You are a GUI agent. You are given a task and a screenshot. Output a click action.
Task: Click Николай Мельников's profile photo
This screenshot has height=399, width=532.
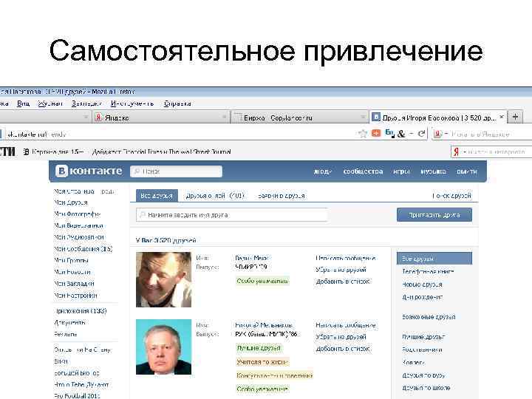point(163,347)
